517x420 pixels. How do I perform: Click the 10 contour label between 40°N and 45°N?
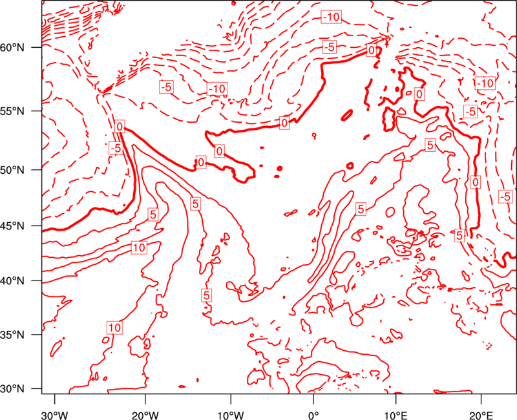138,247
